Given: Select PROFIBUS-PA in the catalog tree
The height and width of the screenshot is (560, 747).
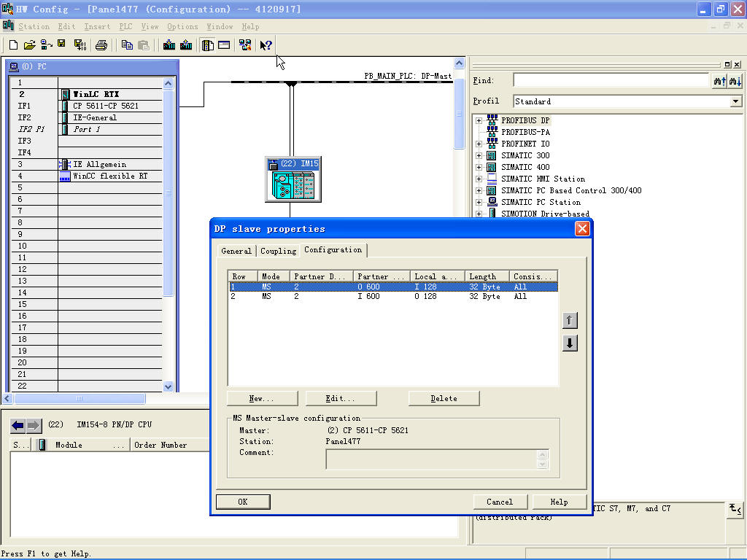Looking at the screenshot, I should click(525, 133).
